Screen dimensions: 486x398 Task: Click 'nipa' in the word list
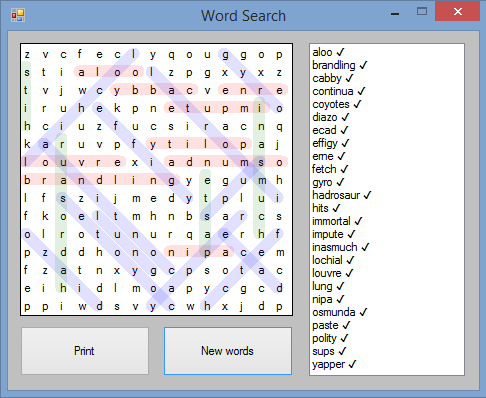click(x=328, y=299)
